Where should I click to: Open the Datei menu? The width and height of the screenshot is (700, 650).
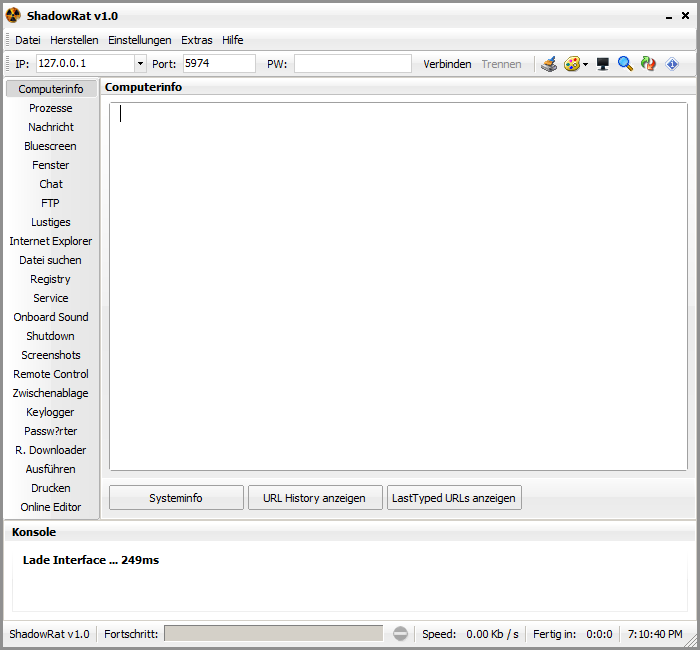pyautogui.click(x=28, y=40)
